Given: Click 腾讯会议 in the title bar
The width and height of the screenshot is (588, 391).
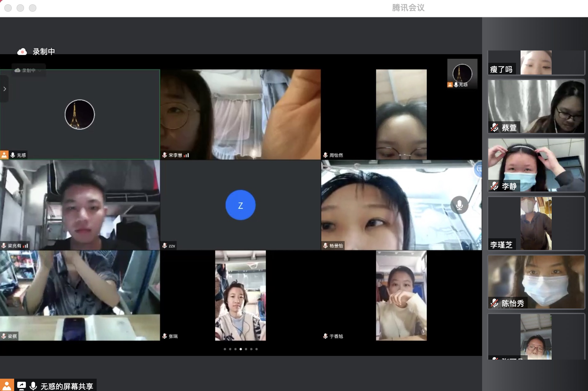Looking at the screenshot, I should point(409,8).
